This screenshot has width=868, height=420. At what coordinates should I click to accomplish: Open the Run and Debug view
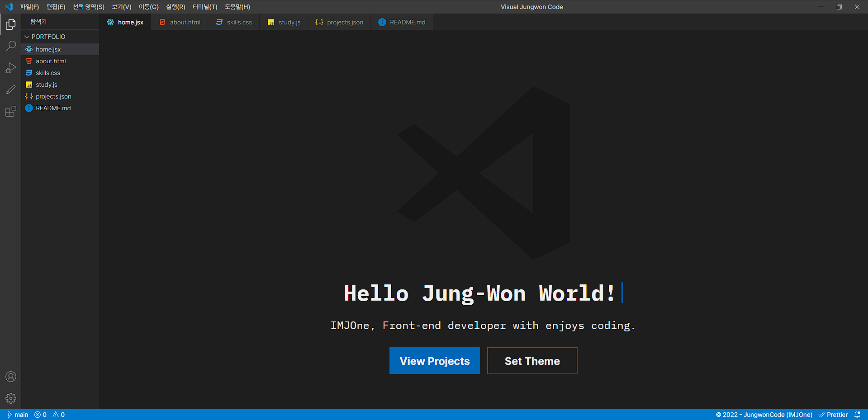[10, 68]
